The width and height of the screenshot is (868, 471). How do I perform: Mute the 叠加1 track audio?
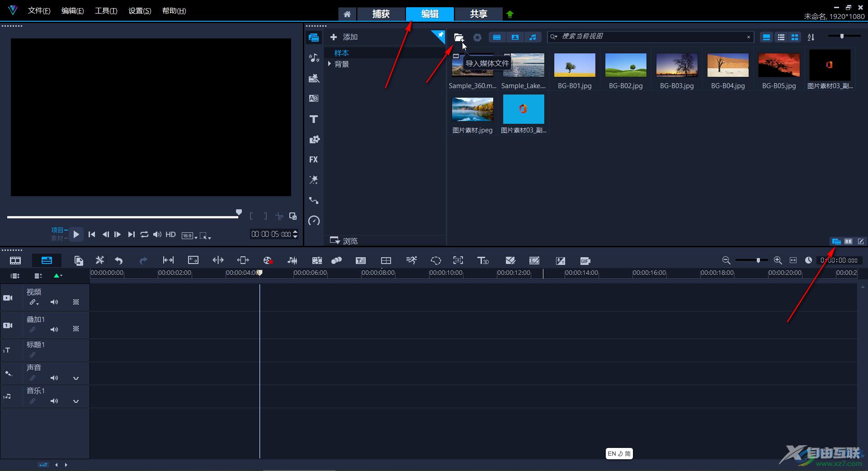54,330
